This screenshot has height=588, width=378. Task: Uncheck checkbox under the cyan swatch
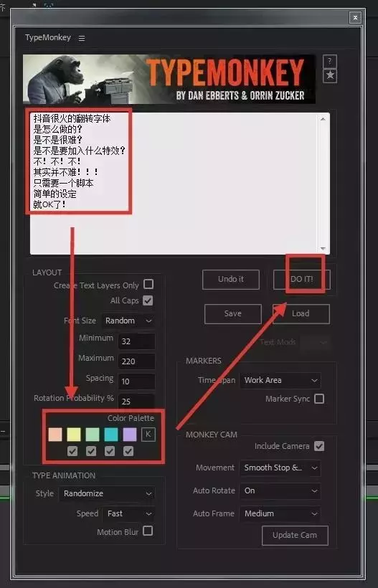pyautogui.click(x=110, y=451)
